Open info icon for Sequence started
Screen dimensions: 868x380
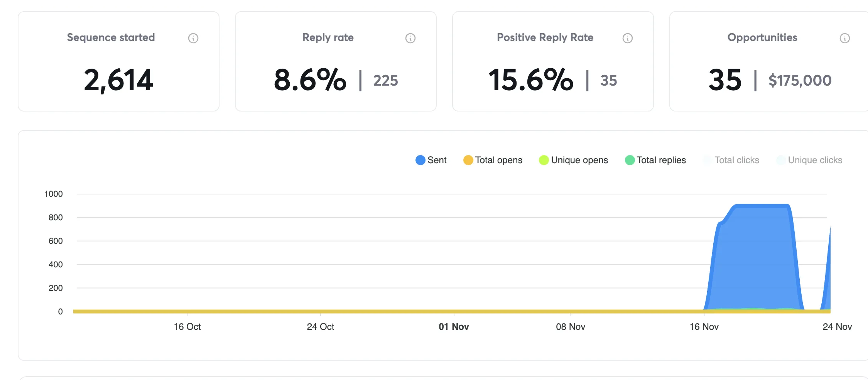pos(193,38)
